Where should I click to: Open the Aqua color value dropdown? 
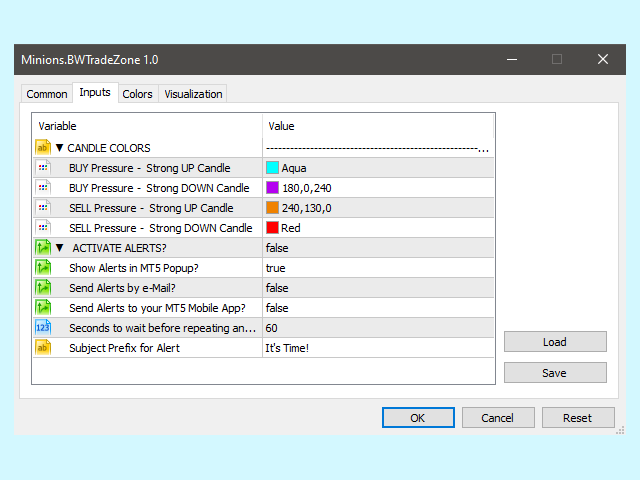378,168
